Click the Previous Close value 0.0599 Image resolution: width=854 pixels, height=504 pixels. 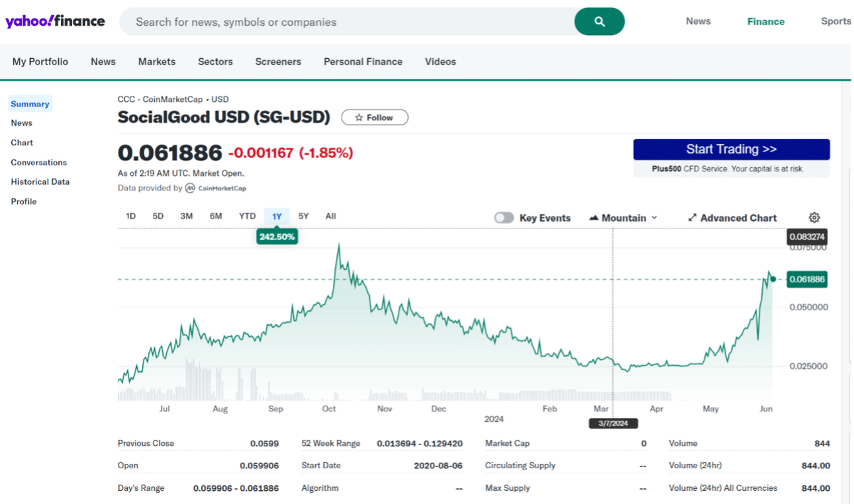pyautogui.click(x=264, y=443)
